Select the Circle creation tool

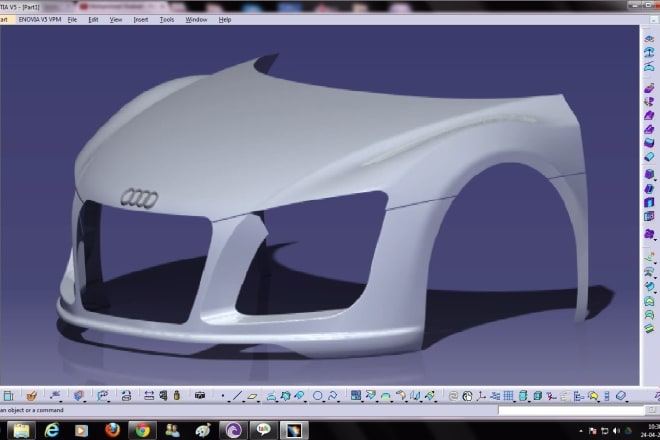tap(318, 395)
